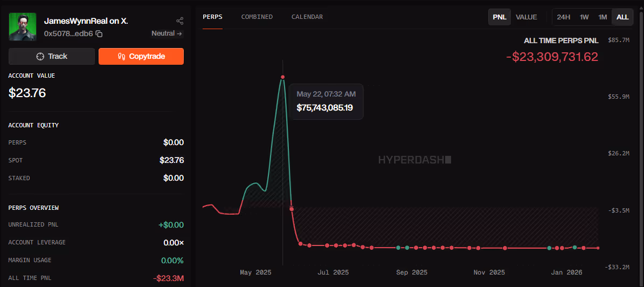Click the Sep 2025 axis label
This screenshot has width=644, height=287.
412,272
